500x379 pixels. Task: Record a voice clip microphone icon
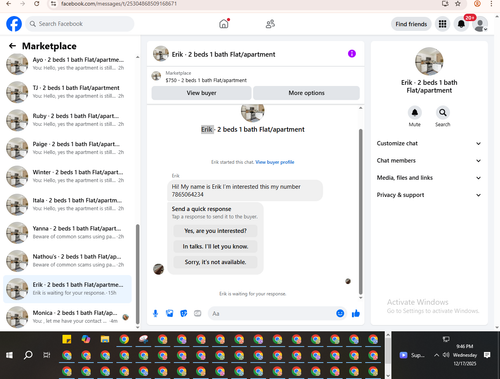pyautogui.click(x=155, y=313)
